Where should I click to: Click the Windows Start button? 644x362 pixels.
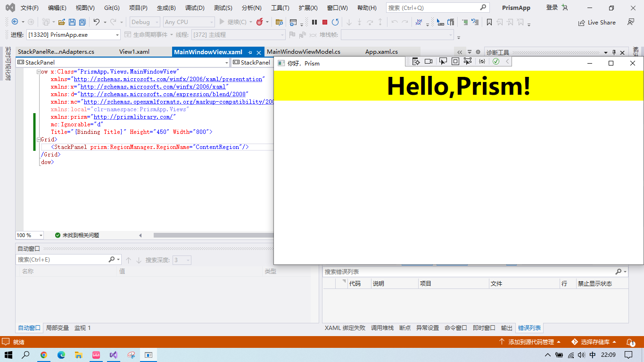click(8, 355)
